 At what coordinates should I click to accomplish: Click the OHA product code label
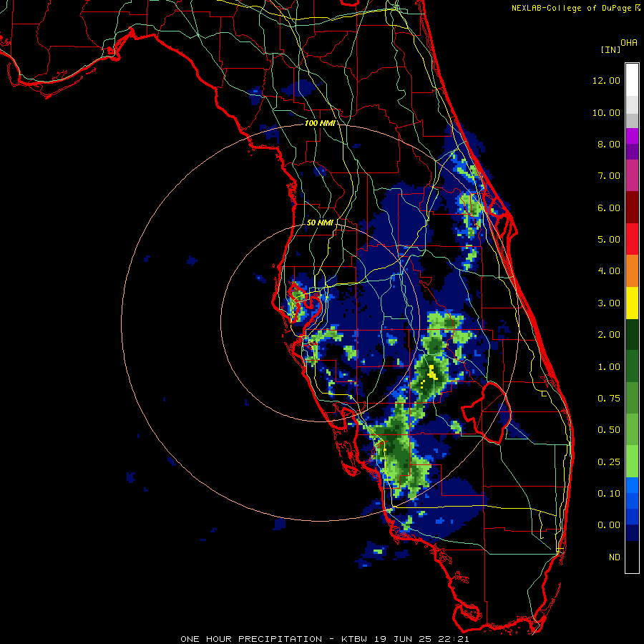click(629, 43)
